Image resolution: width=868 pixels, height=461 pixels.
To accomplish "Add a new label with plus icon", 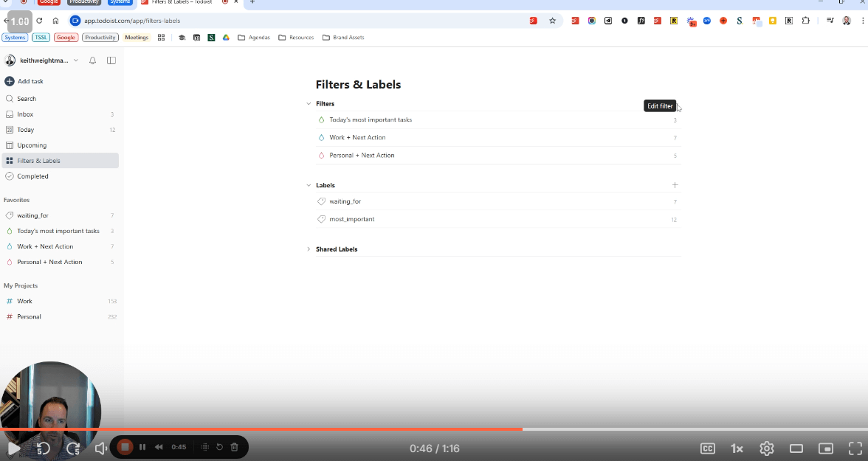I will point(675,185).
